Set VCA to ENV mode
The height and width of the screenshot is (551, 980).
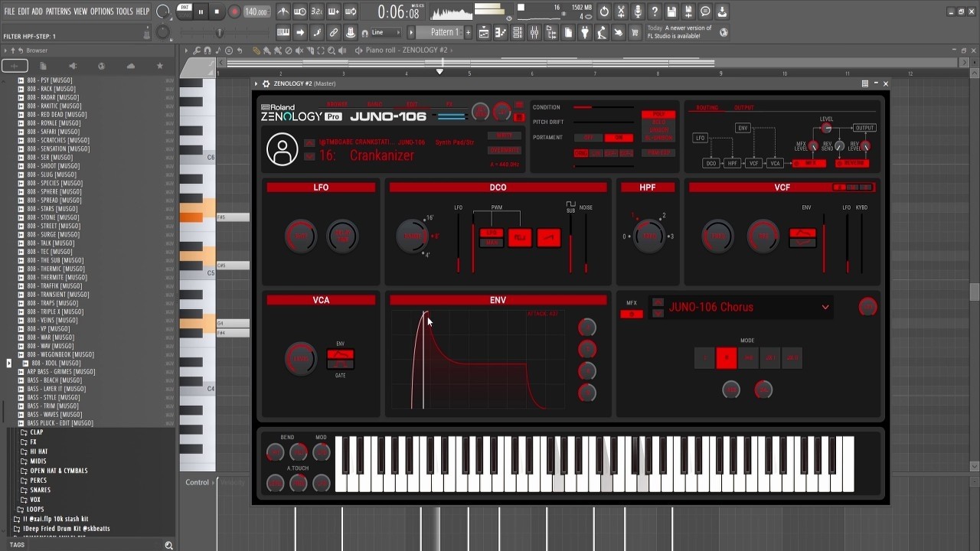tap(340, 354)
